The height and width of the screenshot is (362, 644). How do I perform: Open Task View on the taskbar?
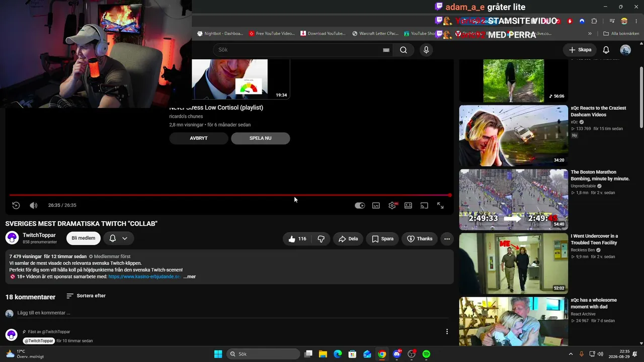pos(308,354)
